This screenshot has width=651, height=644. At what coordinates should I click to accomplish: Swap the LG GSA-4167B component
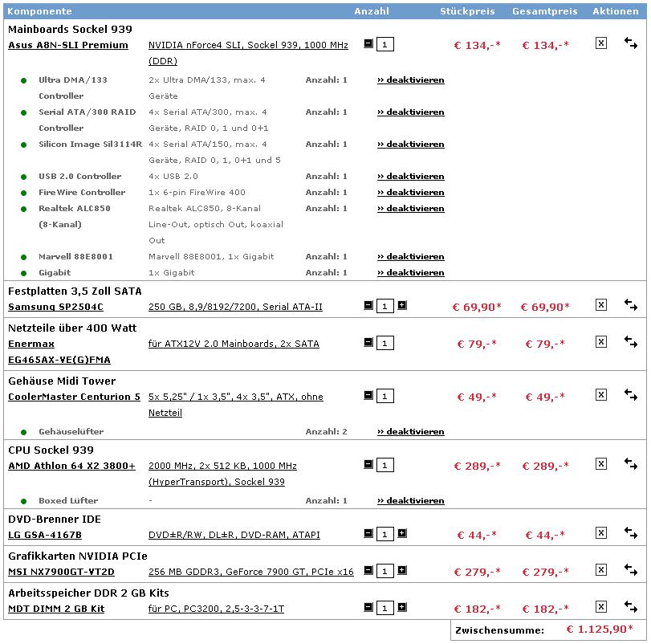[x=631, y=532]
